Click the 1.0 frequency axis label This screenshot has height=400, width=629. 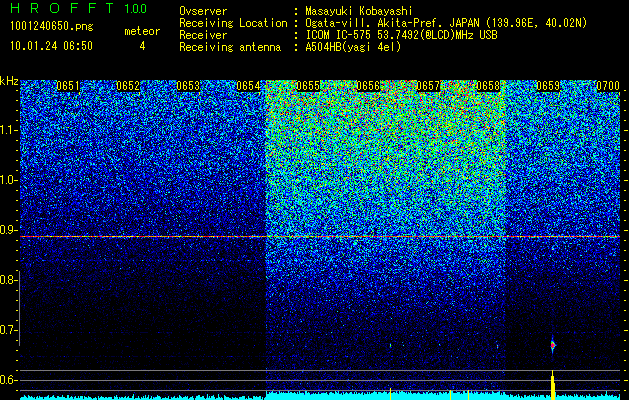click(8, 180)
